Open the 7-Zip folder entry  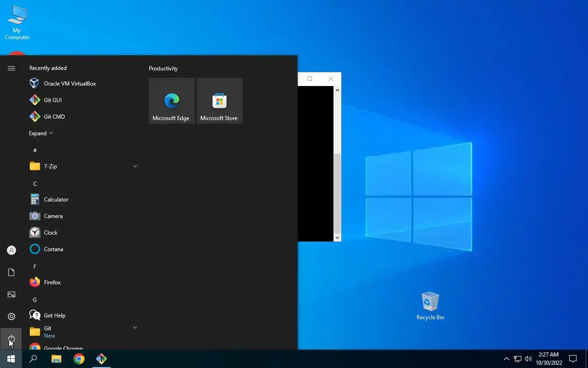83,167
